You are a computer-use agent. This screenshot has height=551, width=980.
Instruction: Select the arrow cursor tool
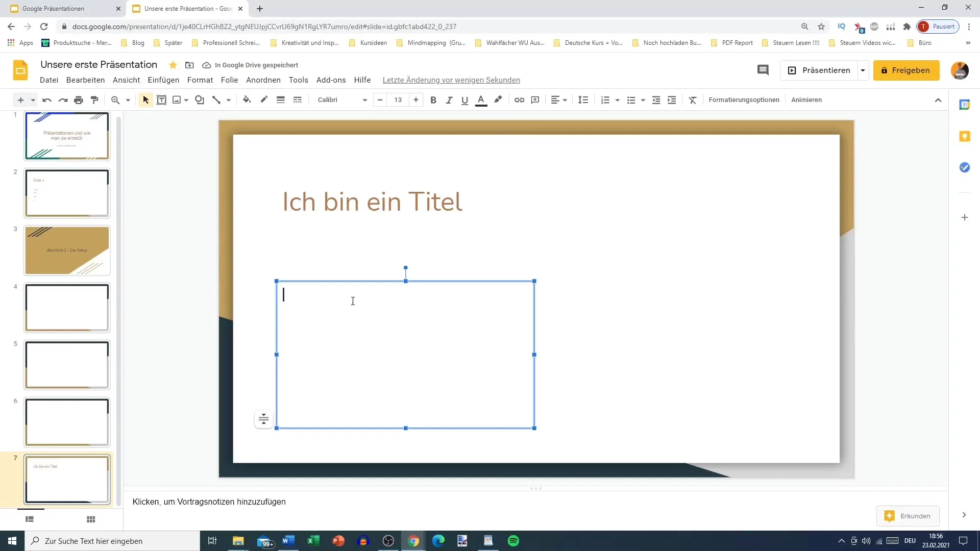145,100
